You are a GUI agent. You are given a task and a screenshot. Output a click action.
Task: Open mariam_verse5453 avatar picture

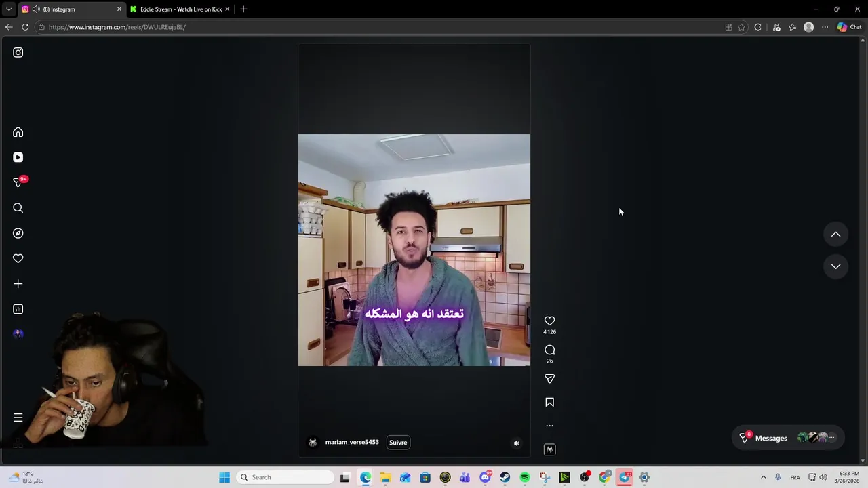(x=313, y=442)
